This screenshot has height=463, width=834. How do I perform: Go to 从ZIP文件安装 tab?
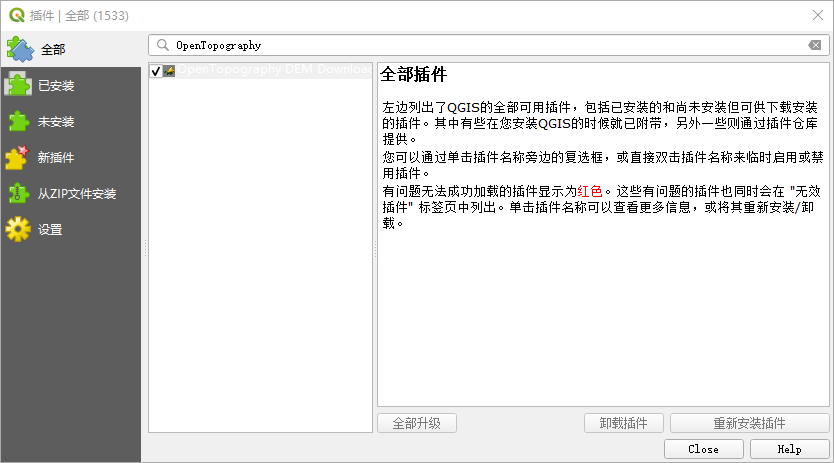[x=71, y=194]
